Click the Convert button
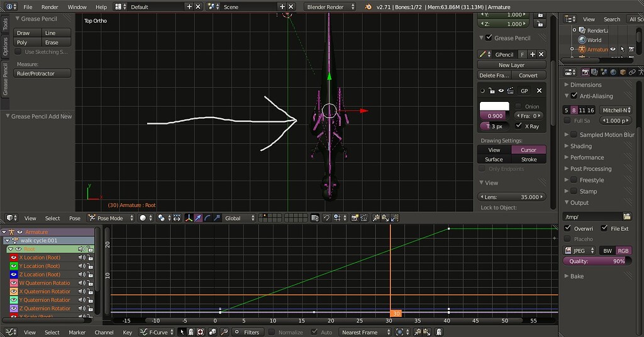644x337 pixels. pyautogui.click(x=528, y=75)
